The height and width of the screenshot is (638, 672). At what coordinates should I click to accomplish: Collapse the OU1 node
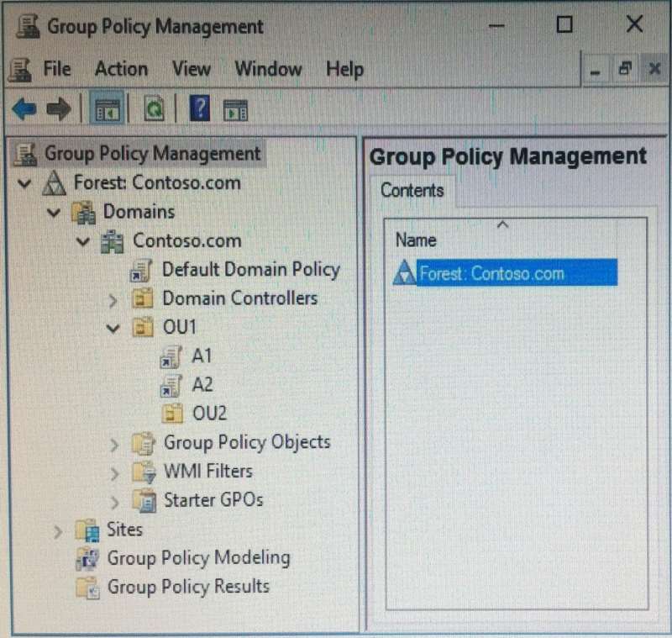(113, 329)
